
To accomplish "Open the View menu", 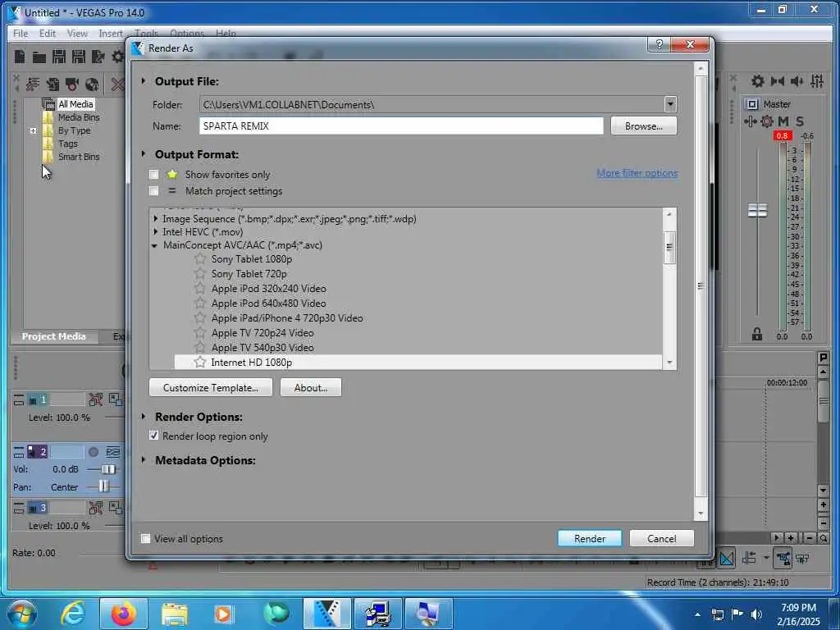I will click(x=77, y=33).
